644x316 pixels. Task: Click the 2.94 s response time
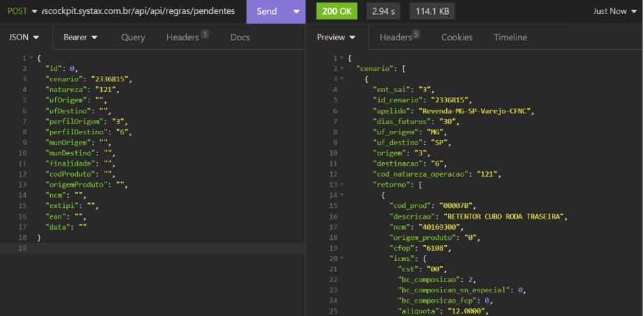click(383, 12)
